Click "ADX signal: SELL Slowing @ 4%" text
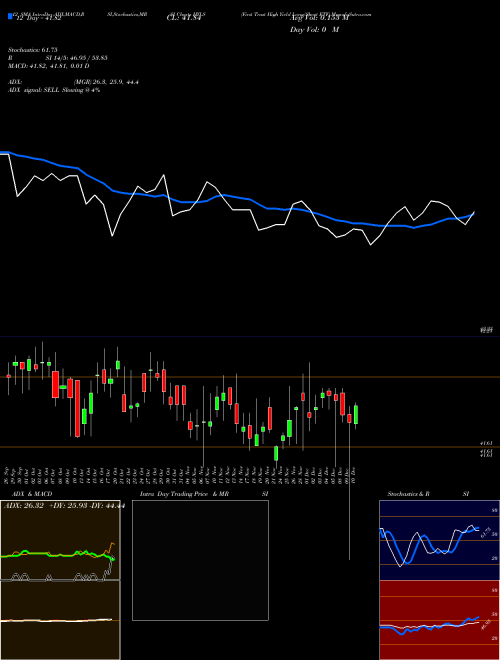The image size is (500, 660). point(54,90)
